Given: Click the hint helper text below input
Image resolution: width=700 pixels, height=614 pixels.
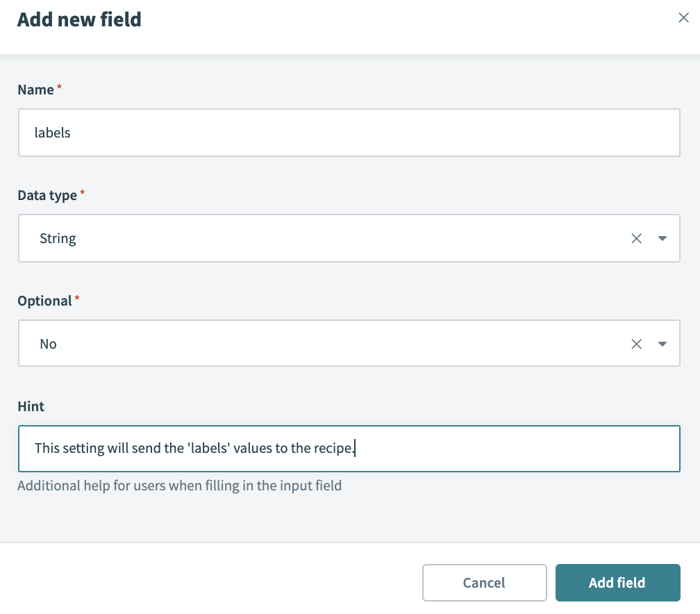Looking at the screenshot, I should point(179,486).
